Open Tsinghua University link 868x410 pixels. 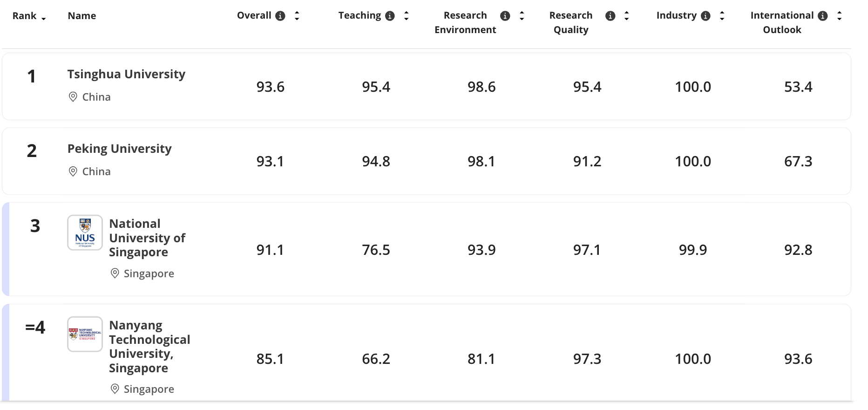pos(126,74)
